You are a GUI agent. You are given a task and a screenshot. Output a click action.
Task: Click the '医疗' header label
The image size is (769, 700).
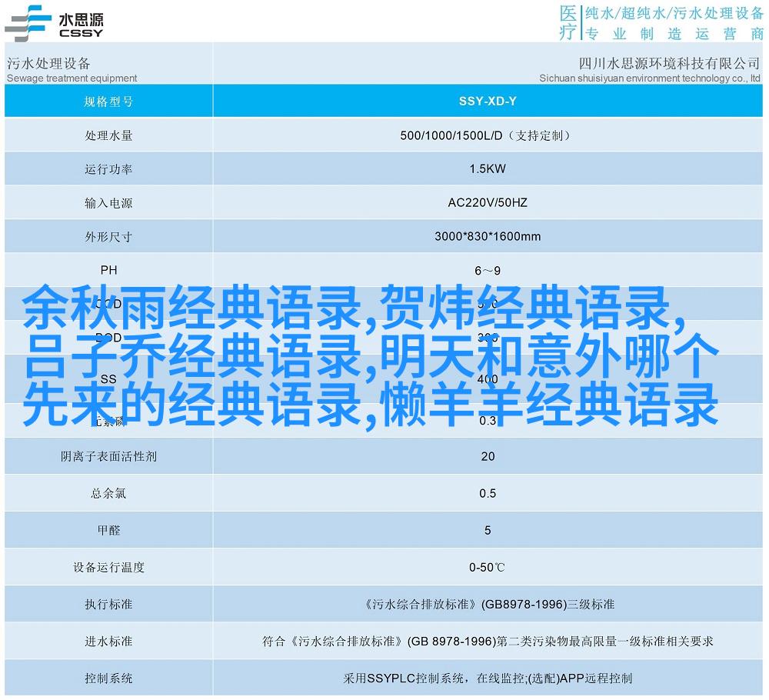click(x=568, y=22)
